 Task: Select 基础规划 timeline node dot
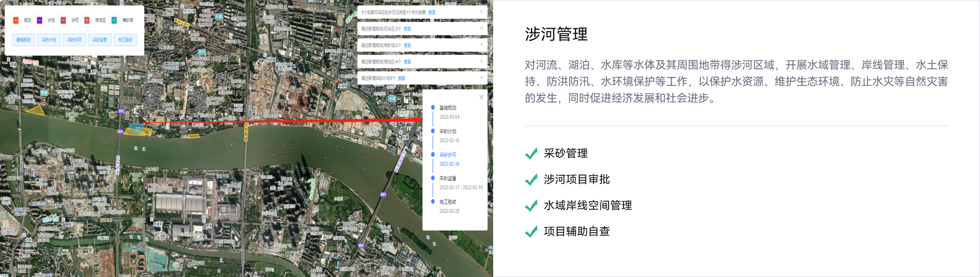point(433,107)
